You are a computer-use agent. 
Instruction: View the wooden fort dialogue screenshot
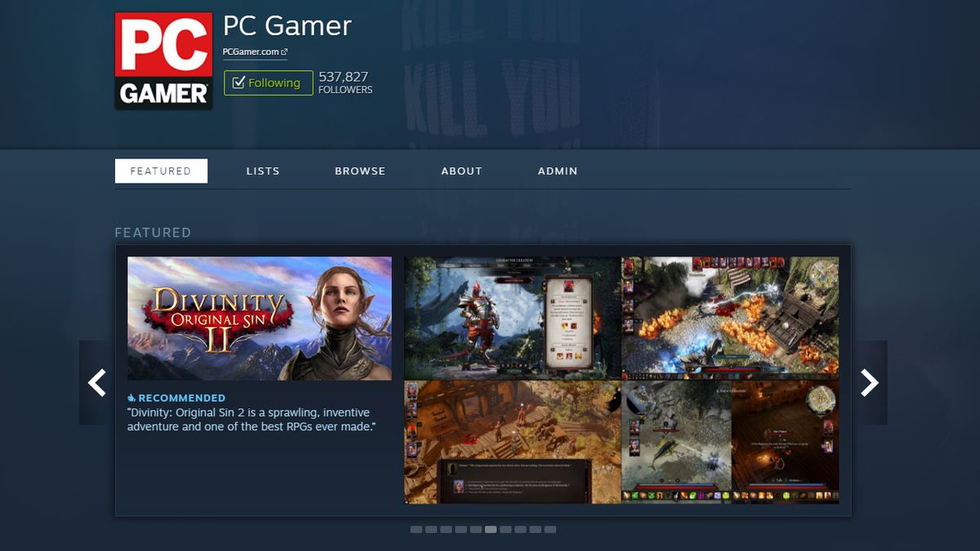pyautogui.click(x=512, y=442)
